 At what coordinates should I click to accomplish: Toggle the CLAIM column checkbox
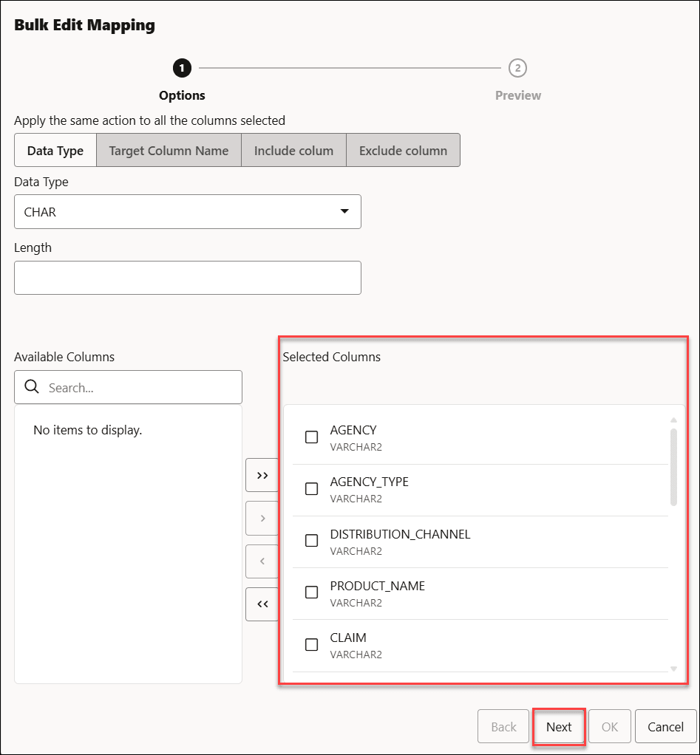click(312, 645)
